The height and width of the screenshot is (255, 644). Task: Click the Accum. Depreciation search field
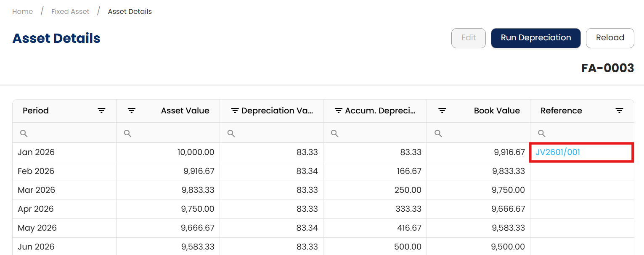click(x=378, y=133)
